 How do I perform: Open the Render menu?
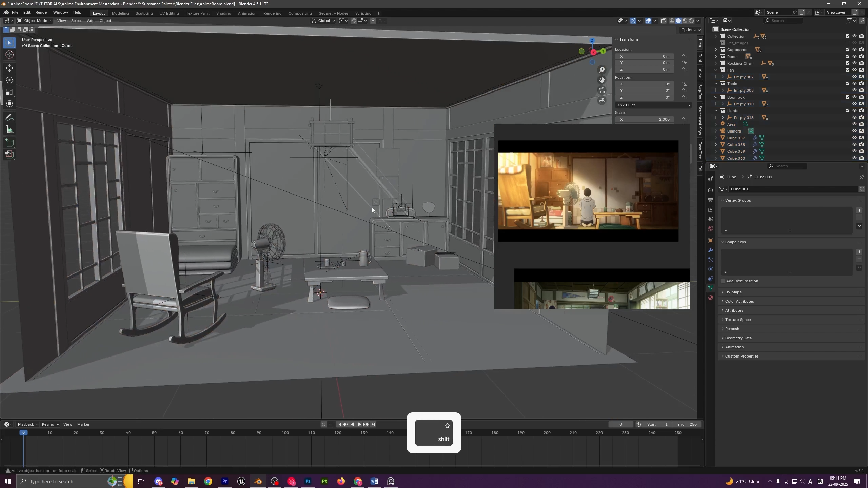point(42,12)
